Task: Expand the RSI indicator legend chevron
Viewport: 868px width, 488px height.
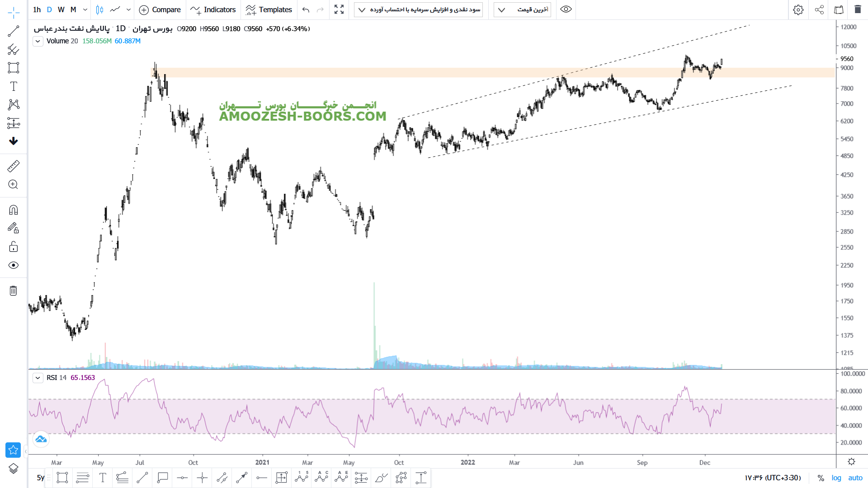Action: [38, 378]
